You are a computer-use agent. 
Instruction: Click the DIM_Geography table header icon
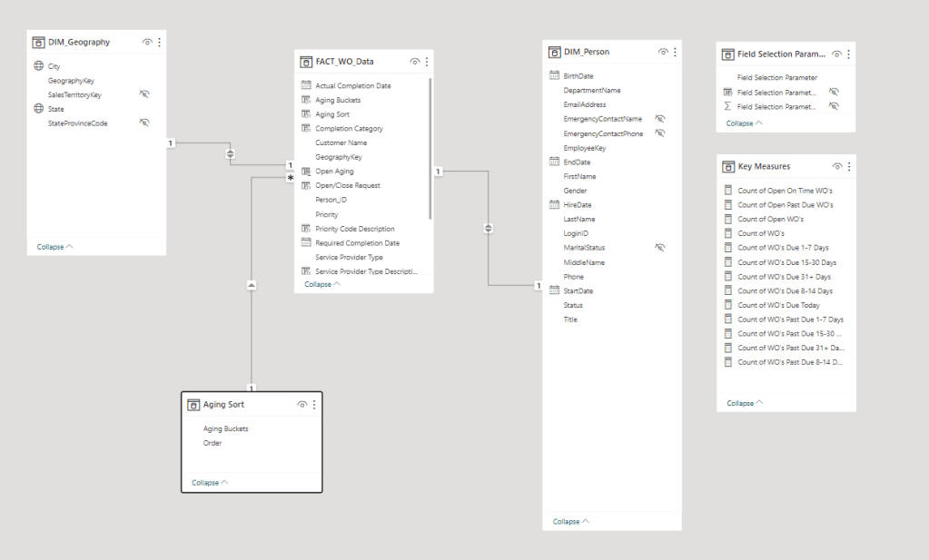(x=39, y=43)
